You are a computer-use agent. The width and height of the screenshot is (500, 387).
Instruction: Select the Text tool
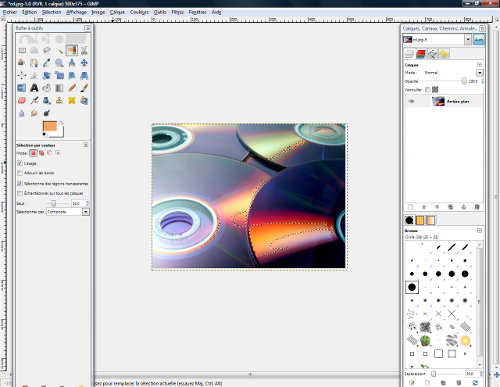tap(34, 88)
